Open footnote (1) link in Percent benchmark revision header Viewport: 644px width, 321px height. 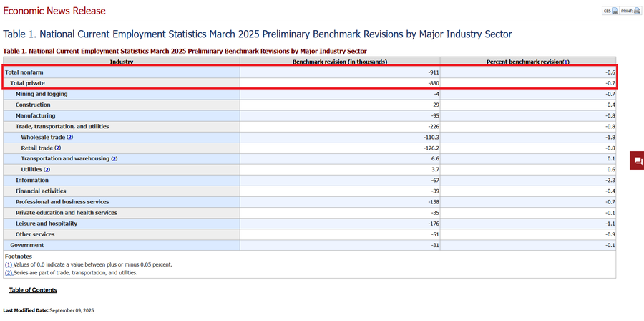(x=566, y=62)
